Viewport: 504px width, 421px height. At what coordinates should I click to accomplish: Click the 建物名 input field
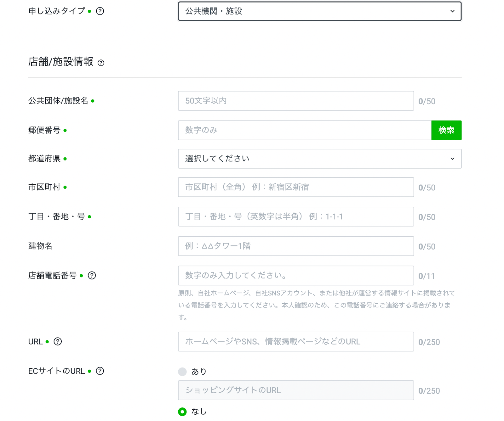click(x=295, y=246)
